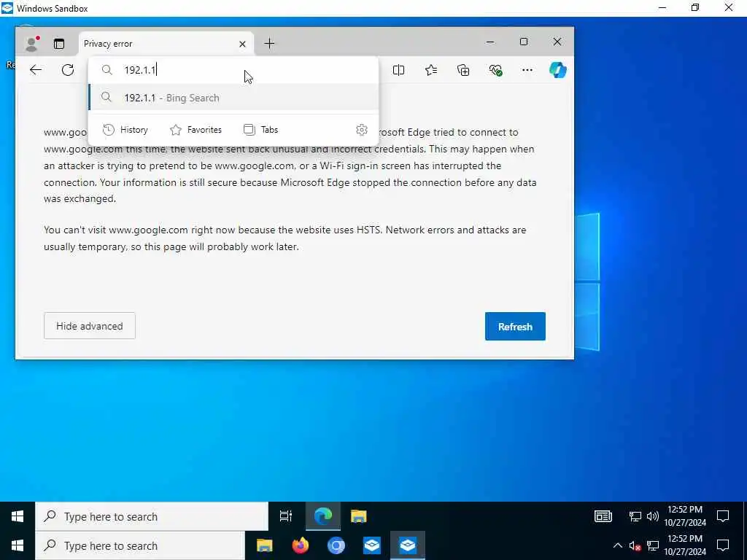
Task: Filter suggestions by Tabs
Action: point(260,130)
